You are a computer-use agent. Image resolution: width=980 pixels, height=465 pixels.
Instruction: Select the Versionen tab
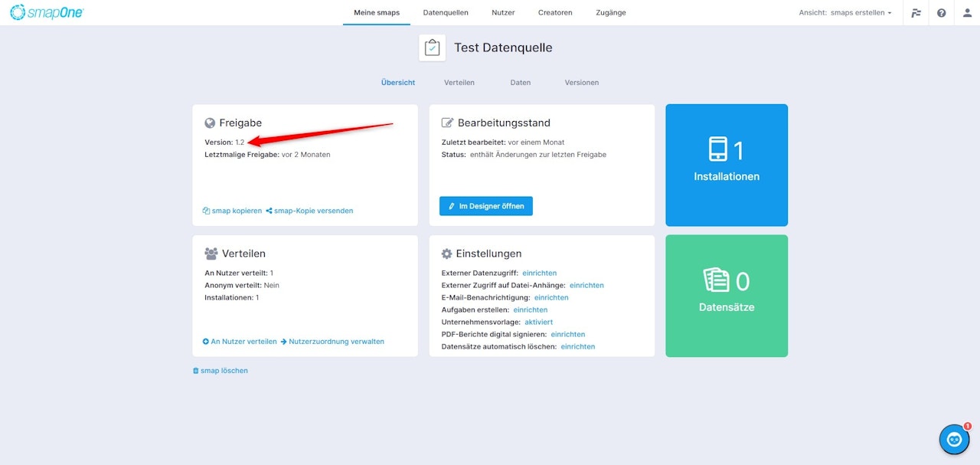pyautogui.click(x=582, y=82)
